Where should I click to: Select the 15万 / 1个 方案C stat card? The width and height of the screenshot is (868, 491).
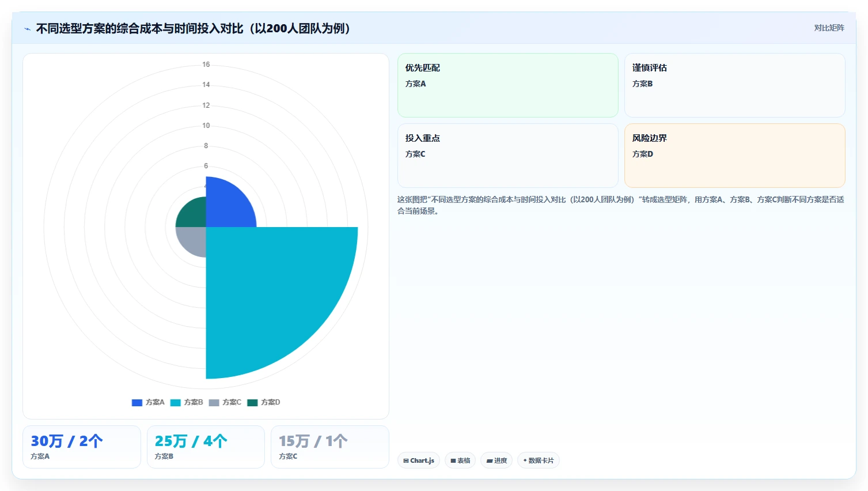pyautogui.click(x=330, y=447)
